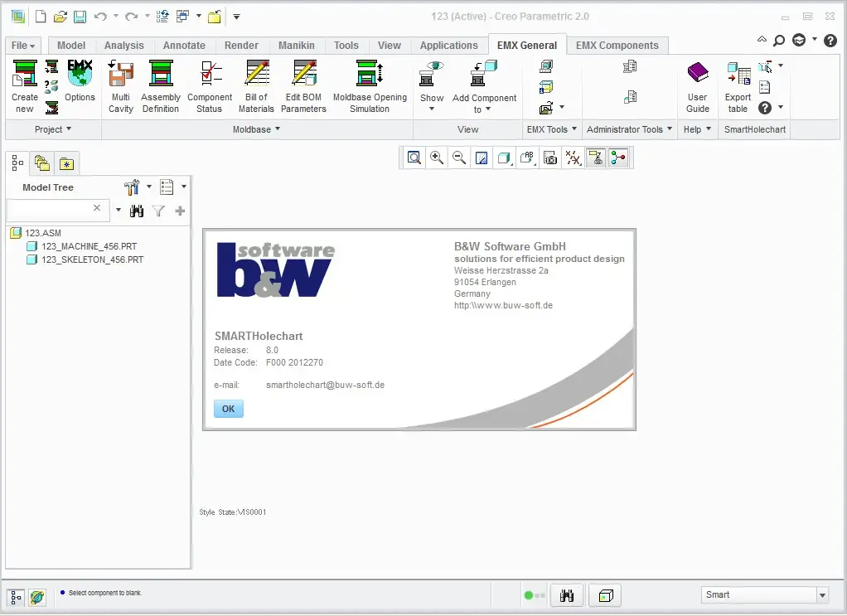This screenshot has height=616, width=847.
Task: Open the customize quick access toolbar arrow
Action: tap(236, 17)
